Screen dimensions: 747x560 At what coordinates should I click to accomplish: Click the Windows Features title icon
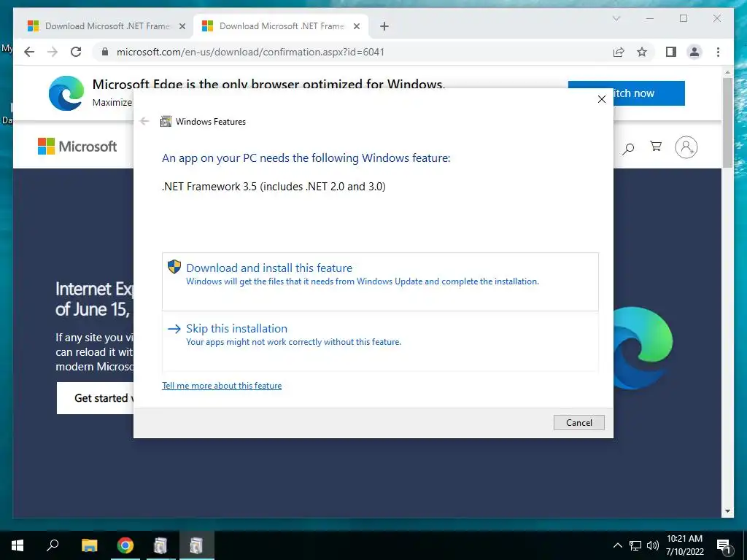[x=166, y=122]
